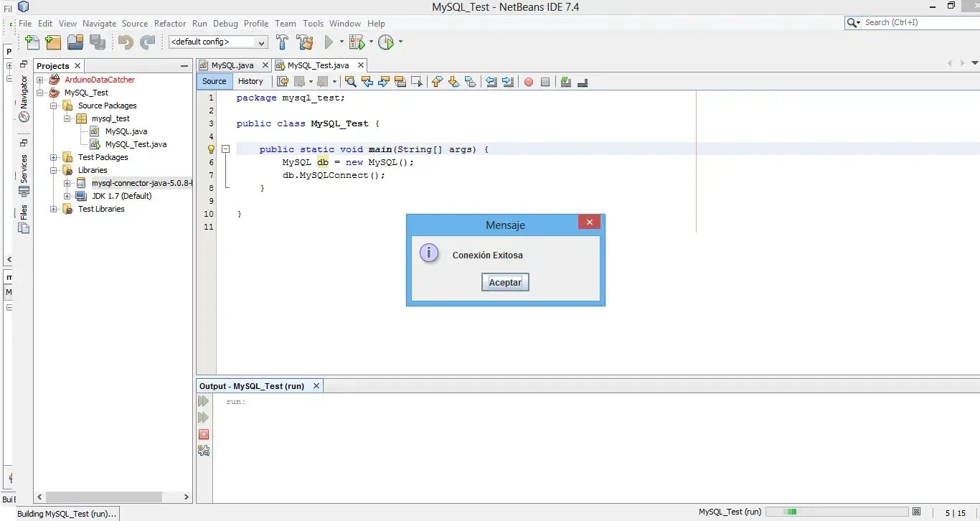This screenshot has height=521, width=980.
Task: Undo the last edit with the Undo icon
Action: 126,43
